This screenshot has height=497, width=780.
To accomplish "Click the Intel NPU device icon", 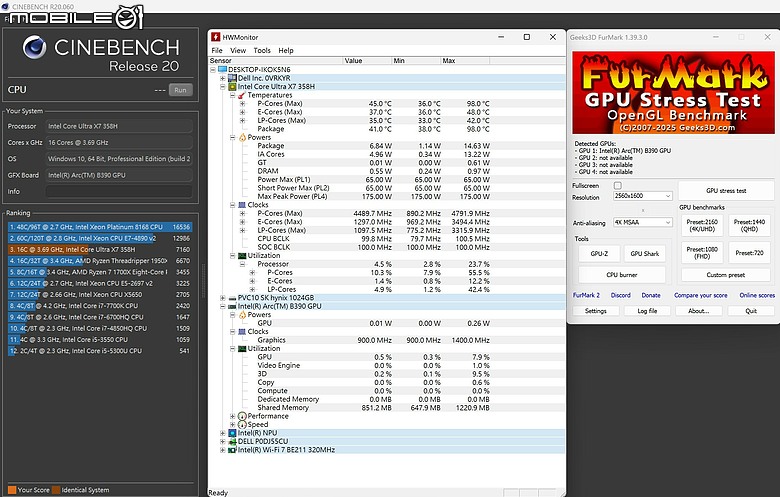I will [232, 433].
